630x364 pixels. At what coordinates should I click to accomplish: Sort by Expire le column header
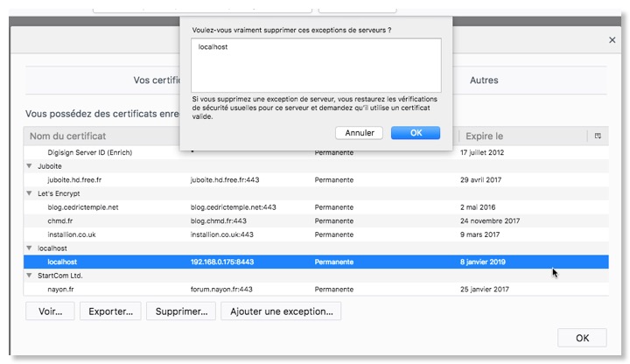point(484,136)
